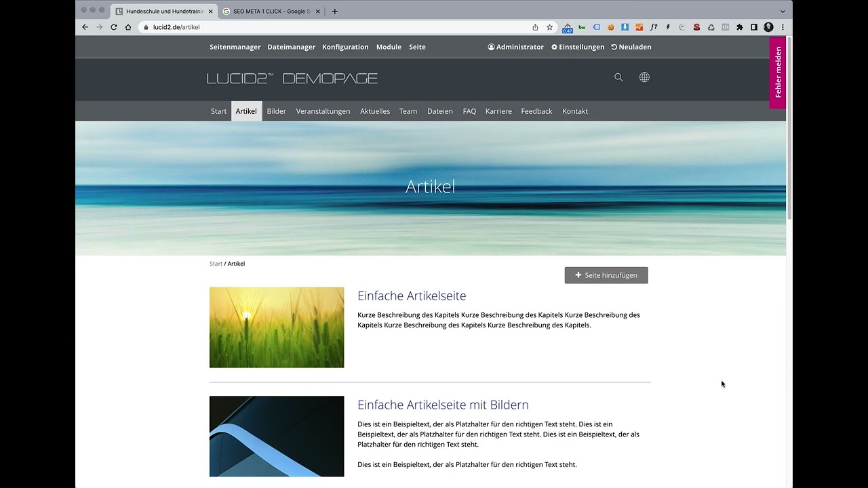Open the Konfiguration menu
This screenshot has width=868, height=488.
pyautogui.click(x=345, y=47)
